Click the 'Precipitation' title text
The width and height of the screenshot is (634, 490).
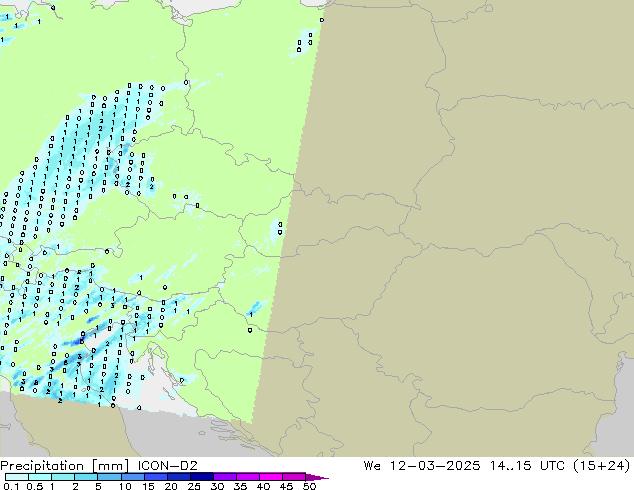tap(42, 466)
